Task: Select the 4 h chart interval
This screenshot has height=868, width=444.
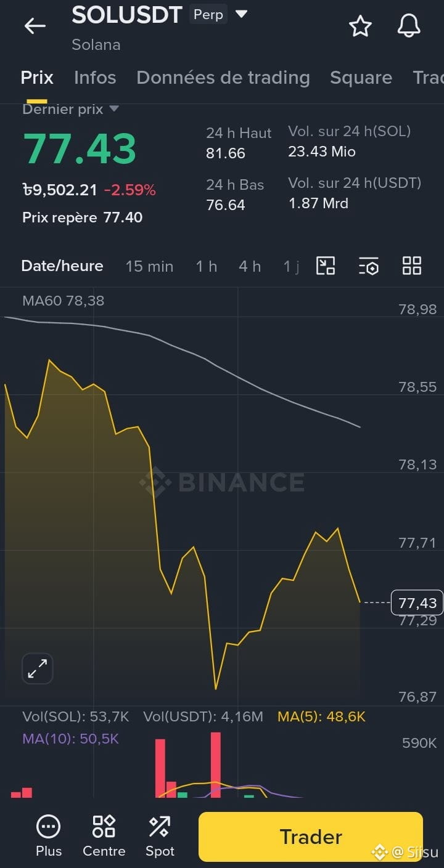Action: tap(250, 266)
